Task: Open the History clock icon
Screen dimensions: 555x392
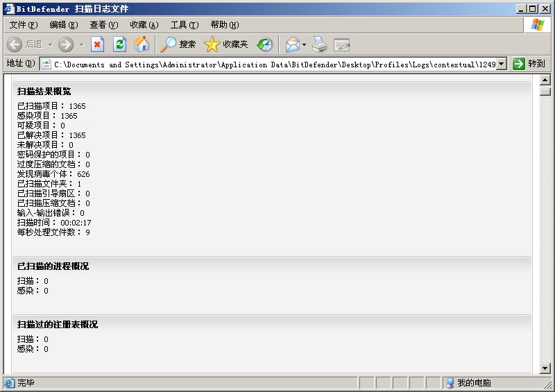Action: tap(265, 44)
